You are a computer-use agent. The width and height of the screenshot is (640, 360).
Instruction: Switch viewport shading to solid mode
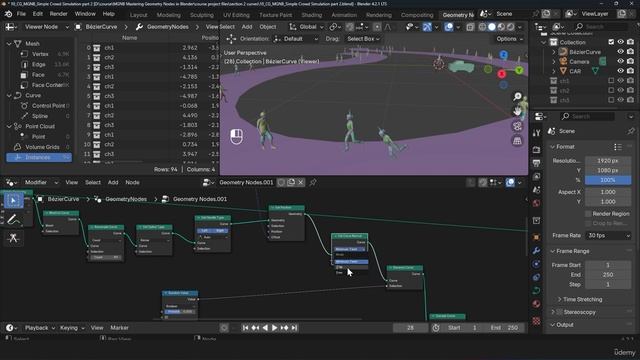click(492, 27)
